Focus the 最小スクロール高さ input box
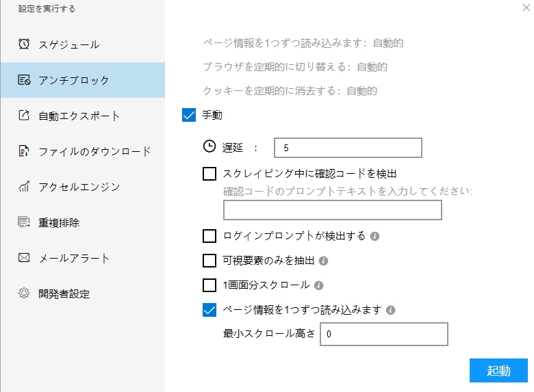Image resolution: width=534 pixels, height=392 pixels. (383, 335)
